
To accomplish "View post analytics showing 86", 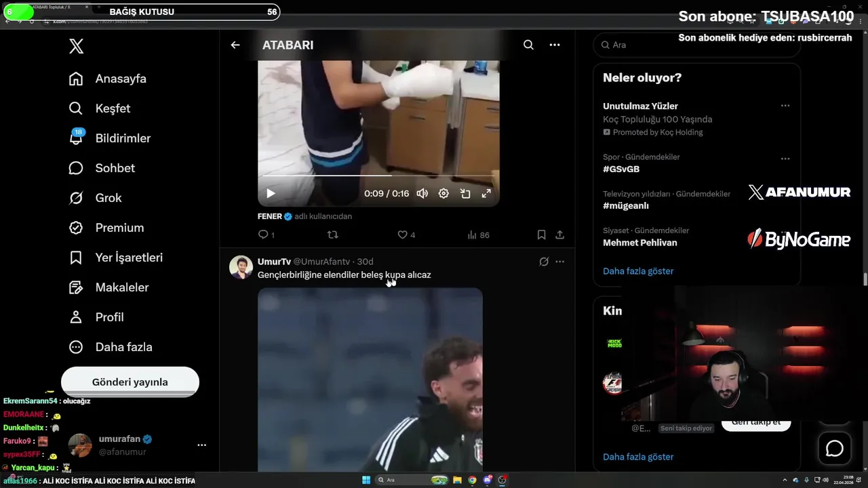I will pos(478,235).
